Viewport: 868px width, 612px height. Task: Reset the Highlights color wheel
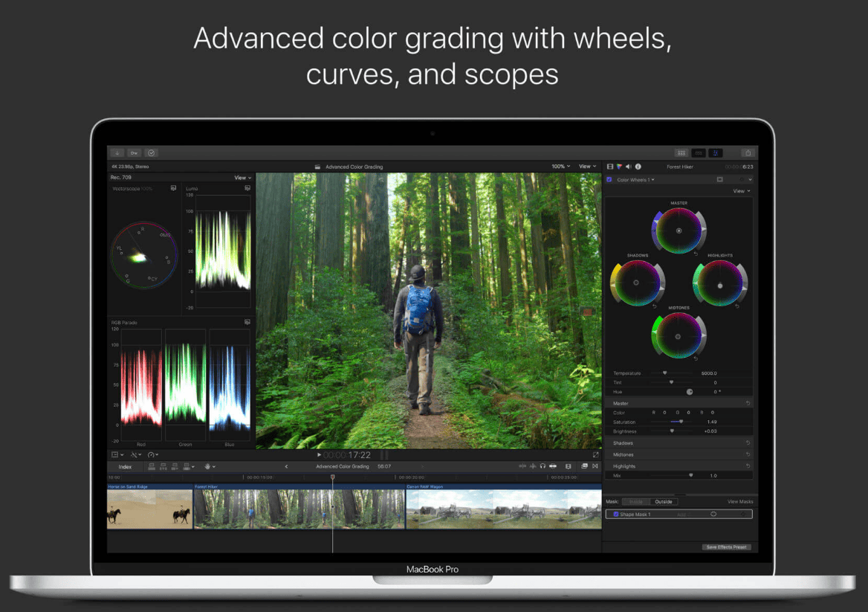(x=736, y=306)
